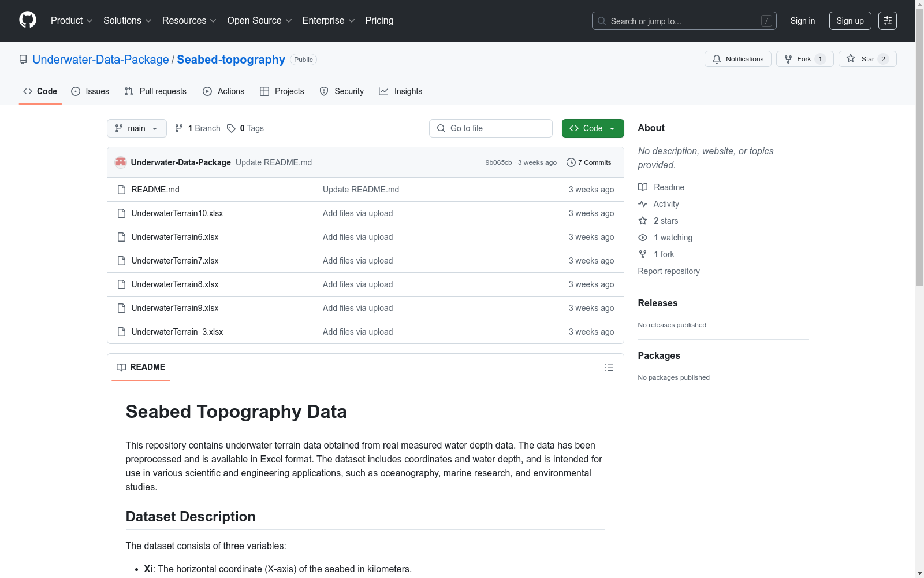Open UnderwaterTerrain6.xlsx file

(175, 237)
